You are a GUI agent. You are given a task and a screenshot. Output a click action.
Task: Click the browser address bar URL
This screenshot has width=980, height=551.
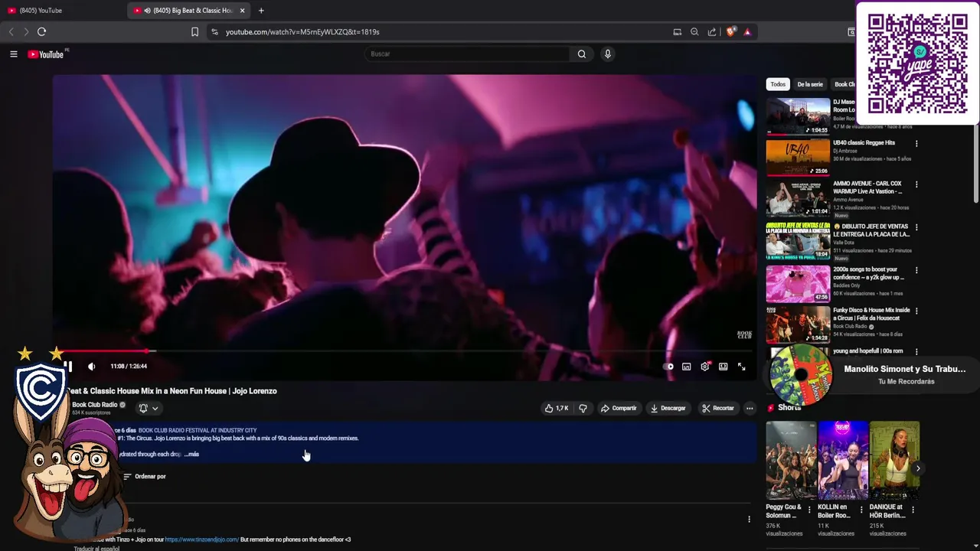pos(302,32)
